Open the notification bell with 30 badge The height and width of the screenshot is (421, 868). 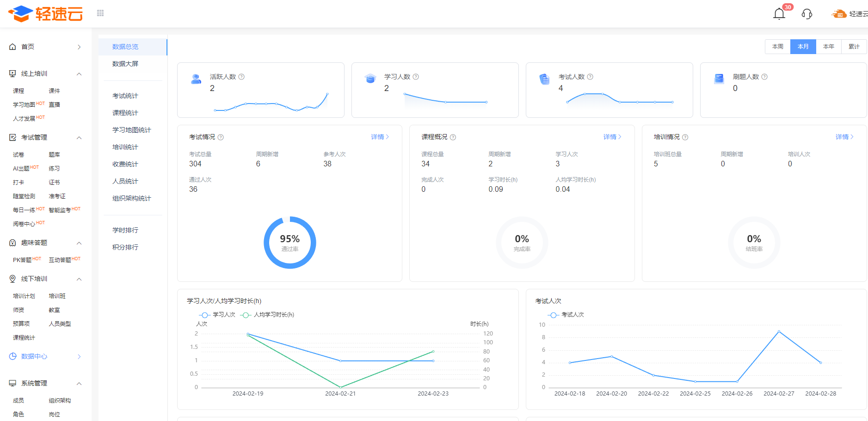[779, 14]
